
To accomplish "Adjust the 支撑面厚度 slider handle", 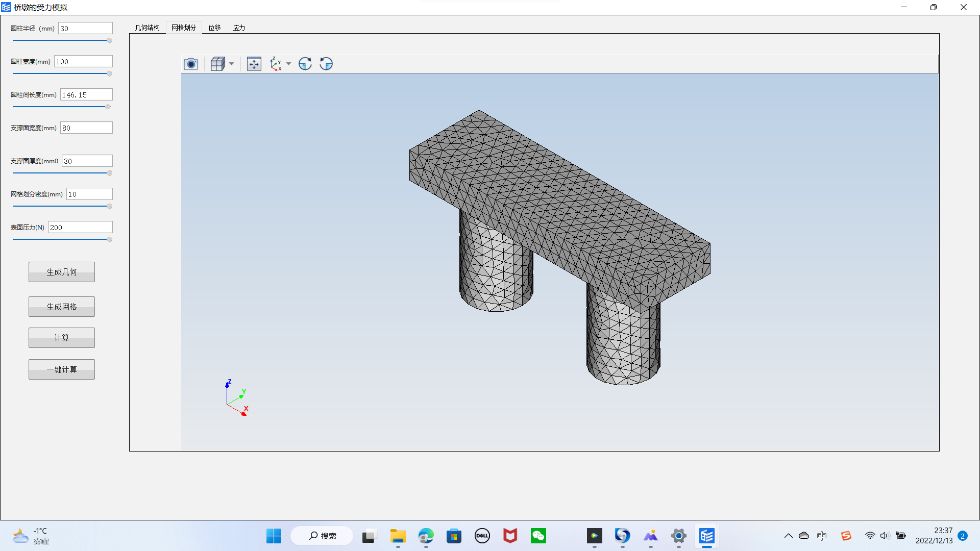I will coord(109,173).
